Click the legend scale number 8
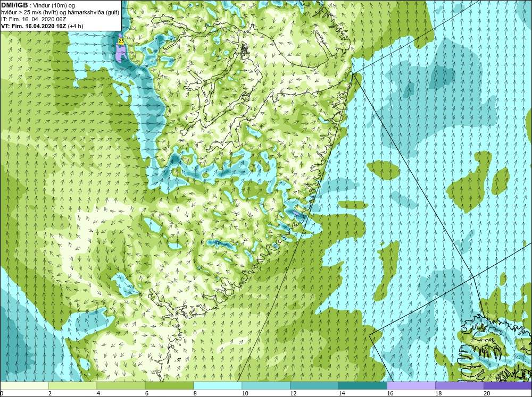The height and width of the screenshot is (397, 532). (195, 393)
